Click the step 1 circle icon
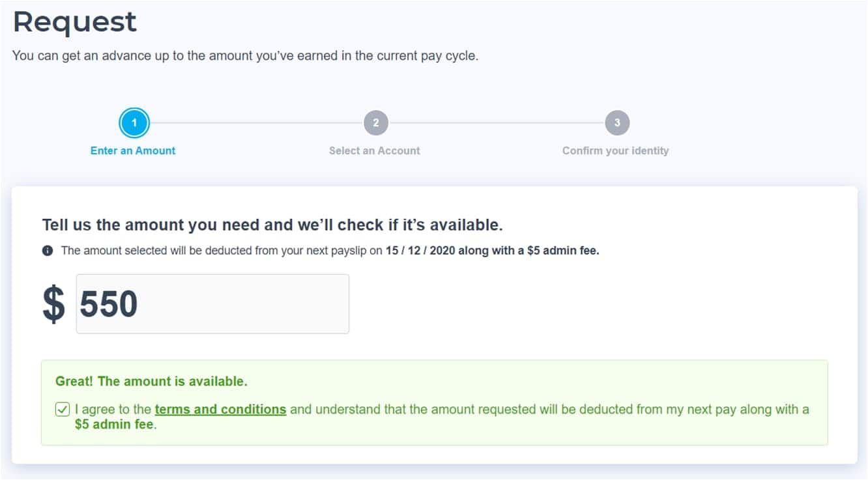This screenshot has height=480, width=868. (134, 122)
